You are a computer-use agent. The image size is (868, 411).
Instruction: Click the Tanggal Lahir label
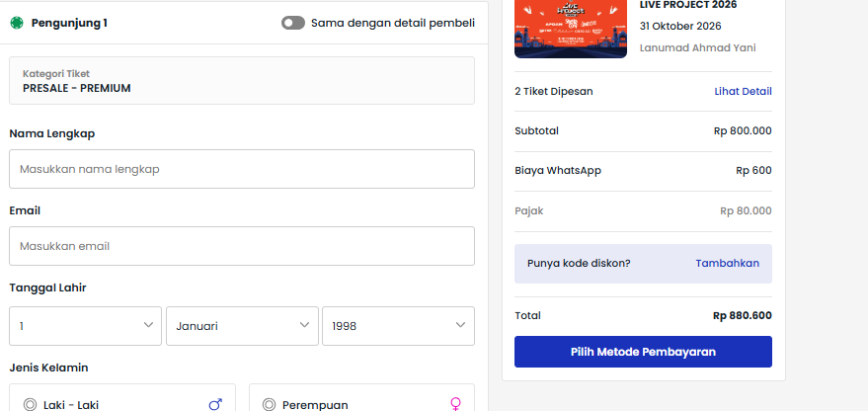pyautogui.click(x=47, y=288)
